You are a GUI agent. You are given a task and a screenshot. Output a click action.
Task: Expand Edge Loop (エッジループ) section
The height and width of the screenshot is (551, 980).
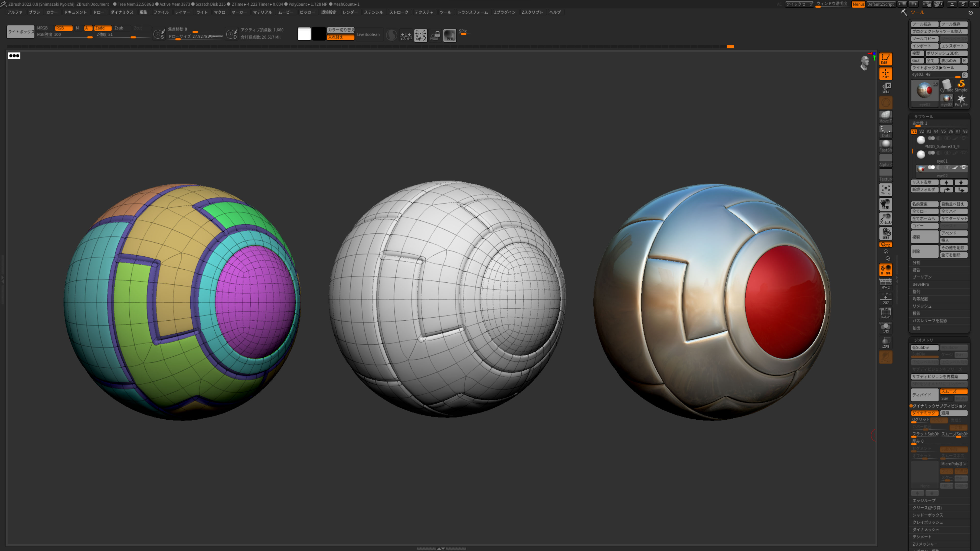[x=924, y=500]
